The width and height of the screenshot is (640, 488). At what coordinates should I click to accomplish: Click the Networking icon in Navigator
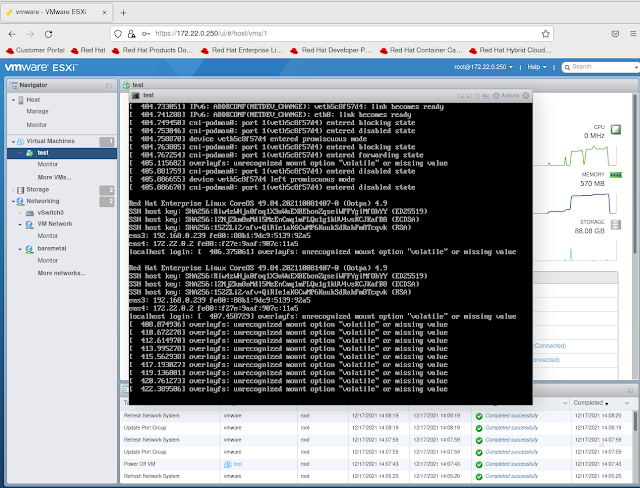click(x=20, y=201)
